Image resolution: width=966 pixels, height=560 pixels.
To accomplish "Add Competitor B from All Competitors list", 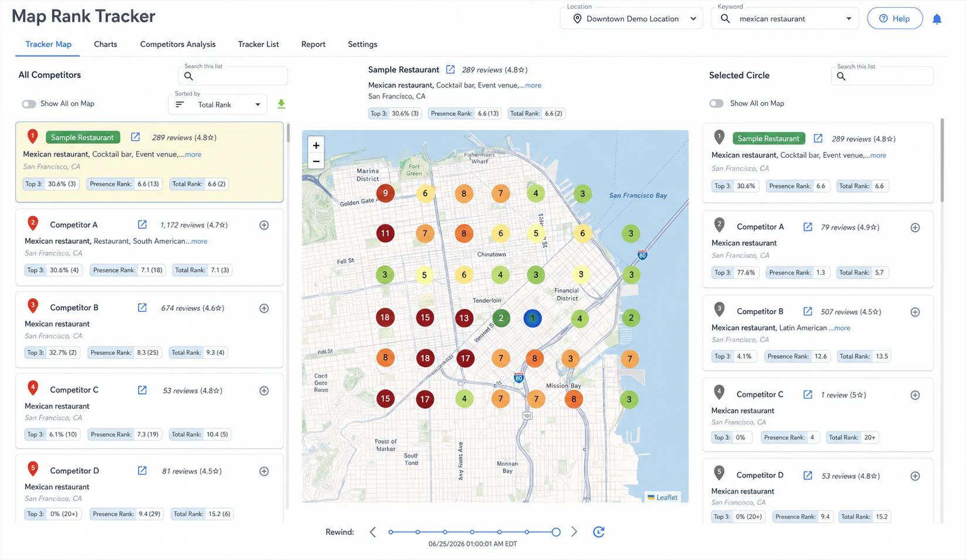I will click(264, 308).
